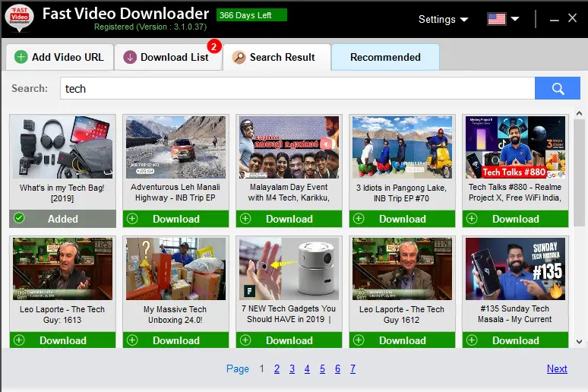Open #135 Sunday Tech Masala thumbnail
The width and height of the screenshot is (588, 392).
coord(516,269)
